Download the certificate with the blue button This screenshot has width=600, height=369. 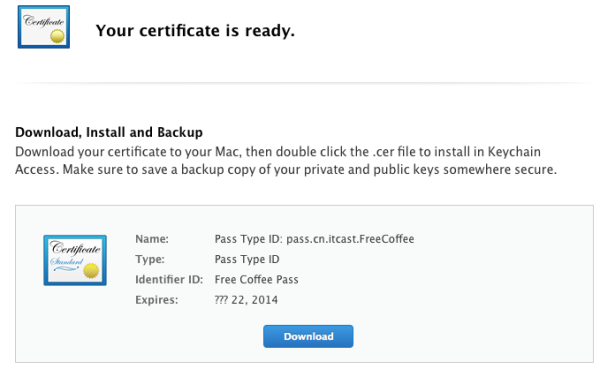(308, 336)
